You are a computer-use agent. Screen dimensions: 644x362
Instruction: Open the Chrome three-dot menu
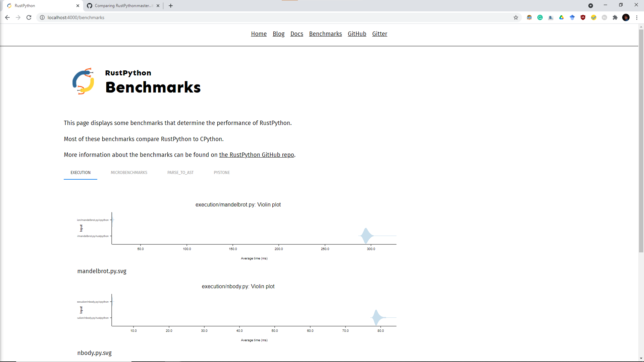tap(637, 17)
